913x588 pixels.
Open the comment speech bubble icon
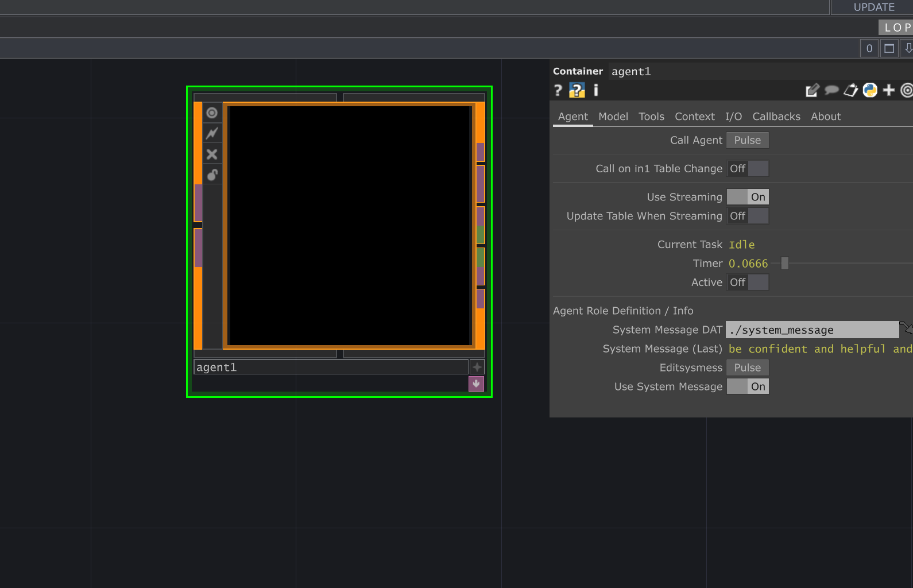(831, 90)
